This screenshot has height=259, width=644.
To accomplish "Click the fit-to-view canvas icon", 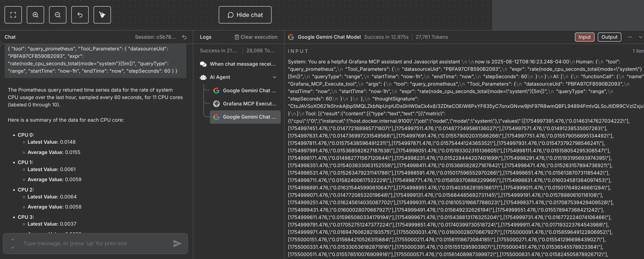I will (x=13, y=15).
